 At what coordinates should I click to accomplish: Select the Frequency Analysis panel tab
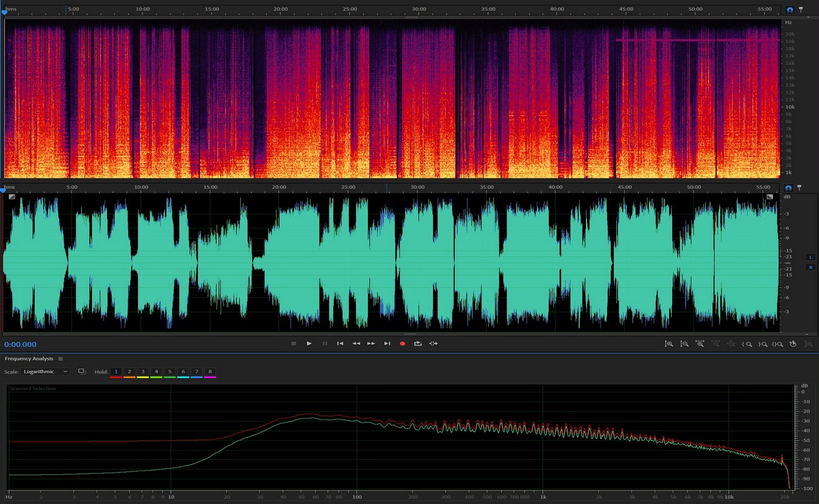[x=29, y=358]
